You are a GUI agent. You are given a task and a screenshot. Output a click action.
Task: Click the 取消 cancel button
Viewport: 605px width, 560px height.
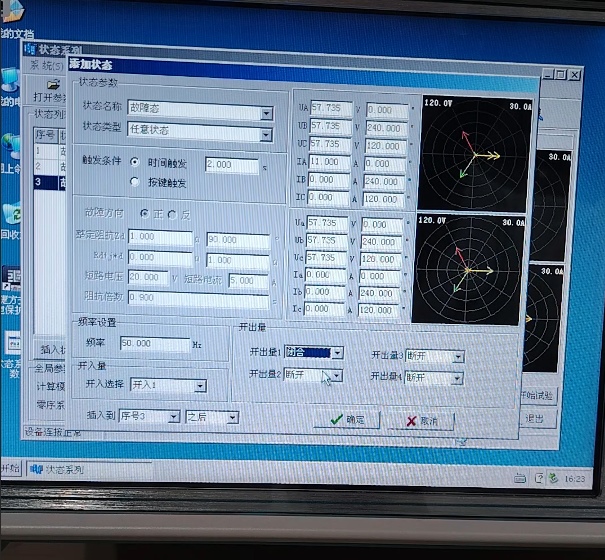tap(419, 421)
